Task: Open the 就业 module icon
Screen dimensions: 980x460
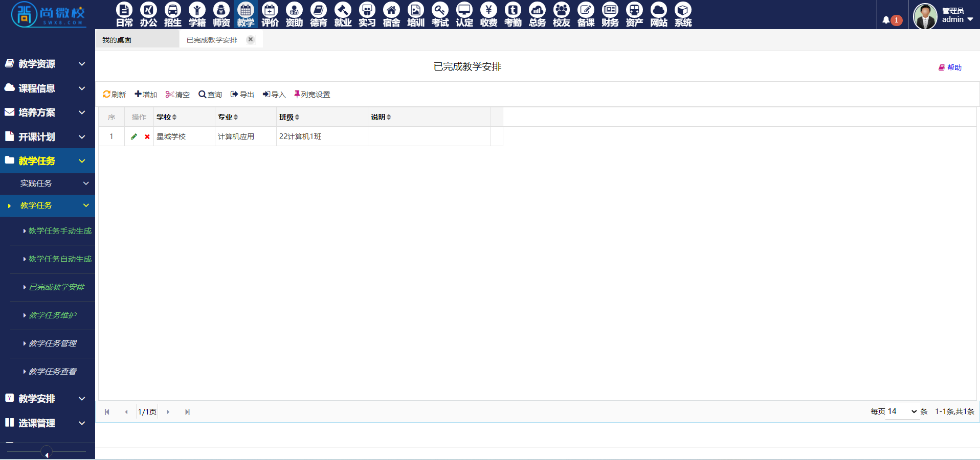Action: (x=343, y=14)
